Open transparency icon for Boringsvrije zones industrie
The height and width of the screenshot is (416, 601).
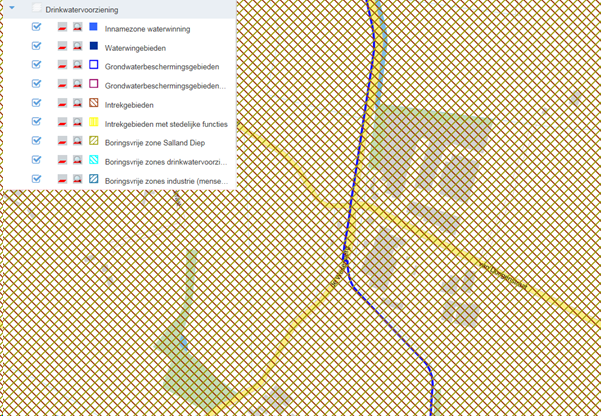pos(62,179)
